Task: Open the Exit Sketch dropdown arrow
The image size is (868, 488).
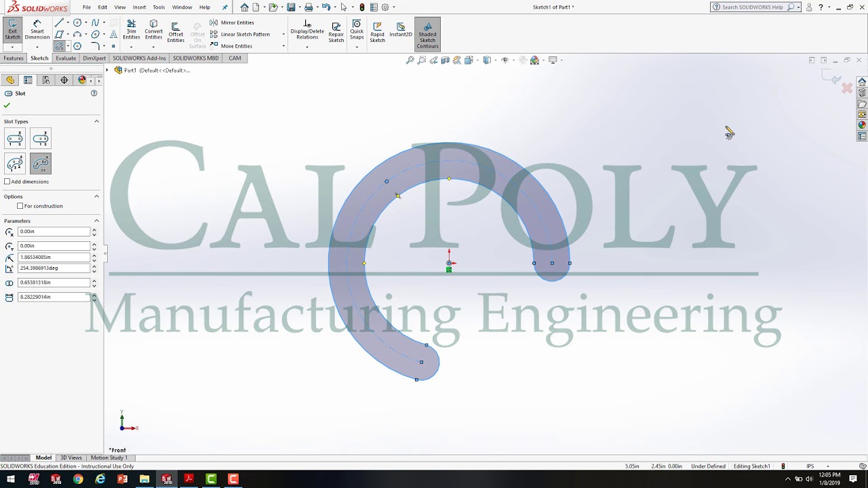Action: point(12,47)
